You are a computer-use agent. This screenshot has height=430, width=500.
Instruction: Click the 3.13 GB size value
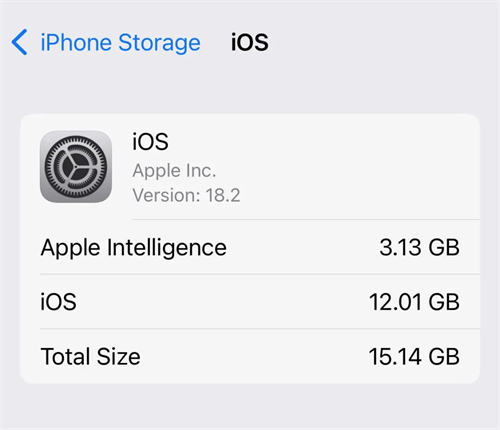point(420,248)
